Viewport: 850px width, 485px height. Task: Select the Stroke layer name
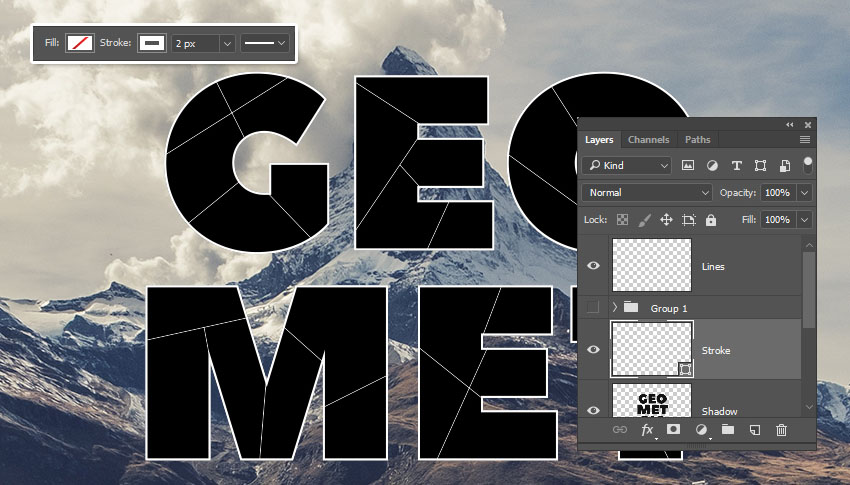716,351
